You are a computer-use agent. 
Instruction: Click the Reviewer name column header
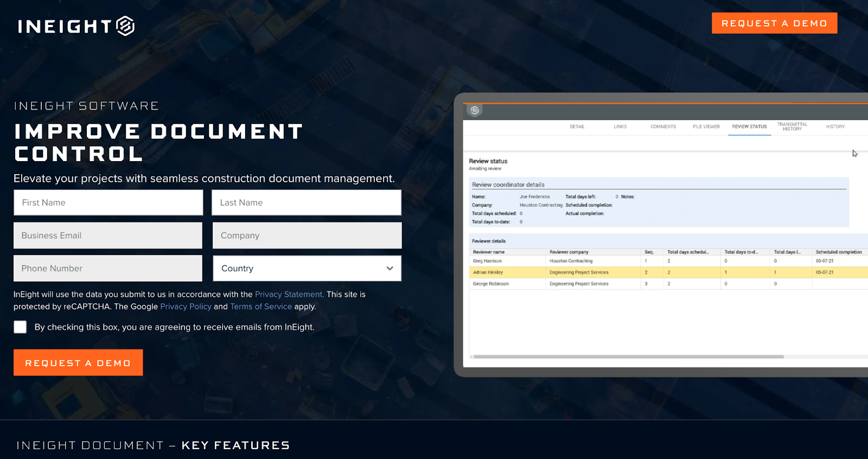[489, 252]
